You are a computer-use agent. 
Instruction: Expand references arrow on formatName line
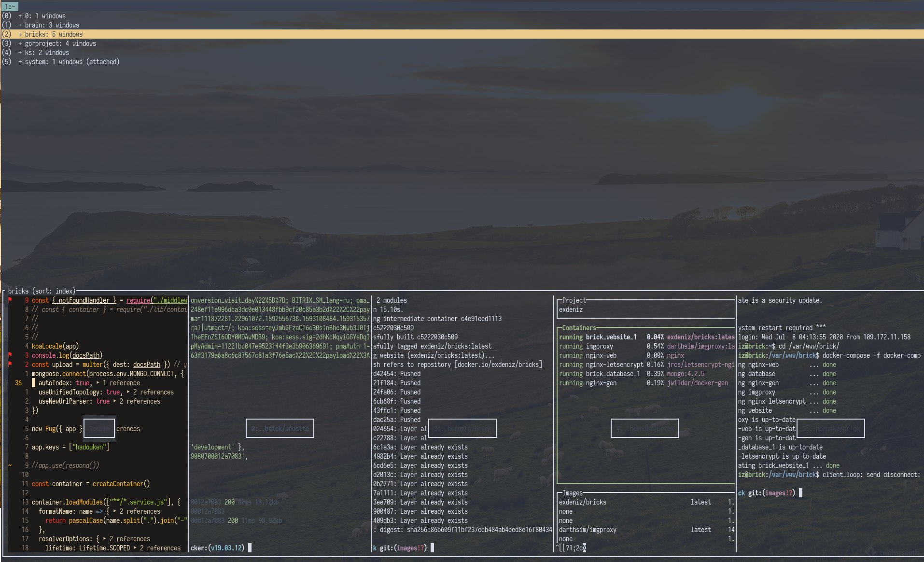click(115, 511)
